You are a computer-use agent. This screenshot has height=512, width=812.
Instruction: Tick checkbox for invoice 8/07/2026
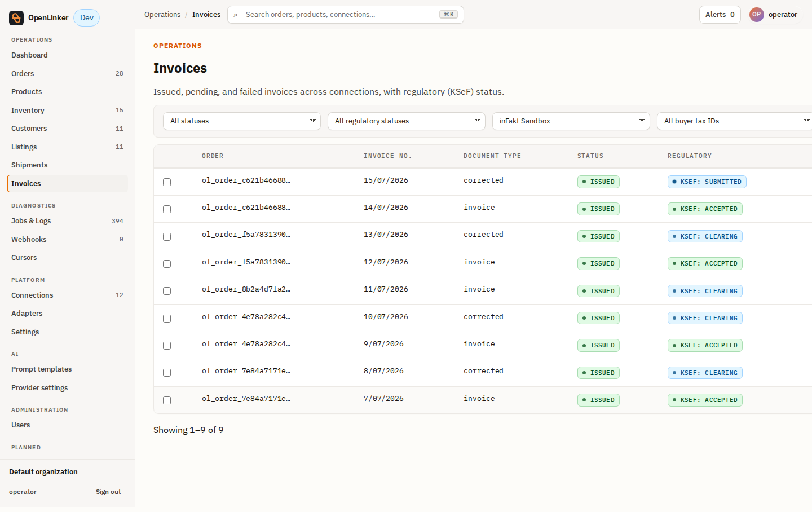[167, 373]
